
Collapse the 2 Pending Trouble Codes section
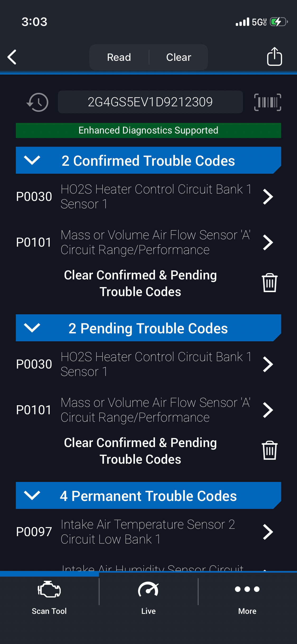(32, 328)
